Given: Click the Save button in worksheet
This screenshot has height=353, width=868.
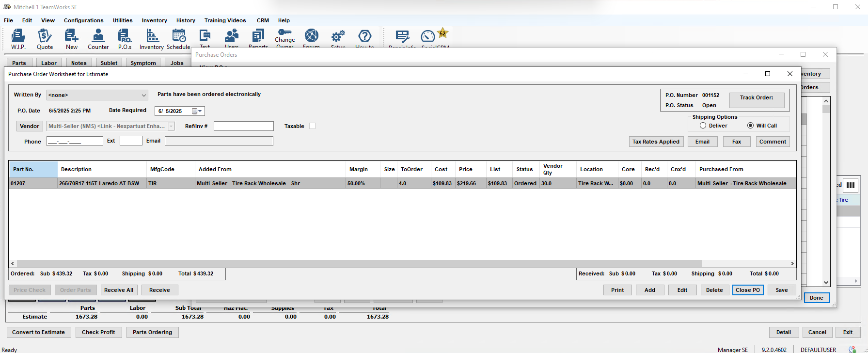Looking at the screenshot, I should 782,290.
